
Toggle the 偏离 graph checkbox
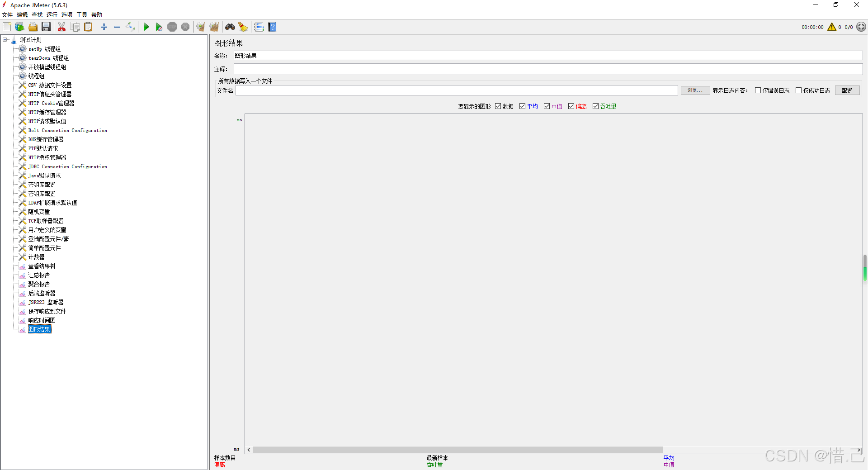571,106
